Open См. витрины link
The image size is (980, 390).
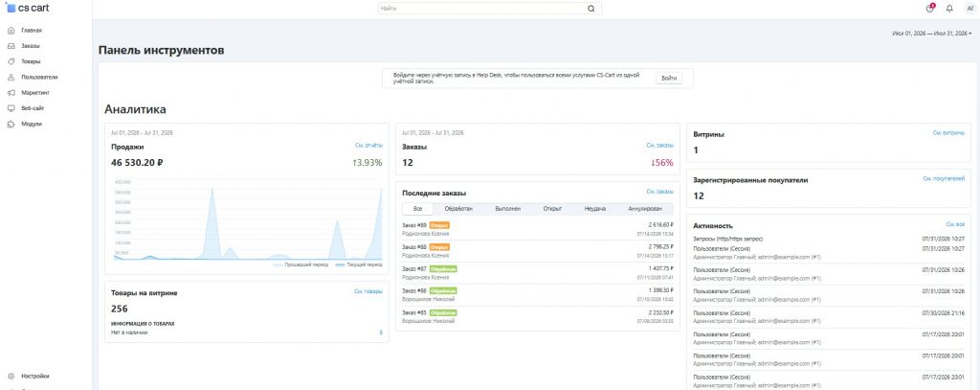coord(948,132)
